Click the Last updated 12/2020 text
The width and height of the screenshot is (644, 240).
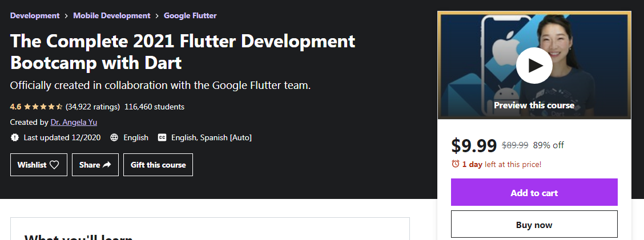click(x=62, y=138)
